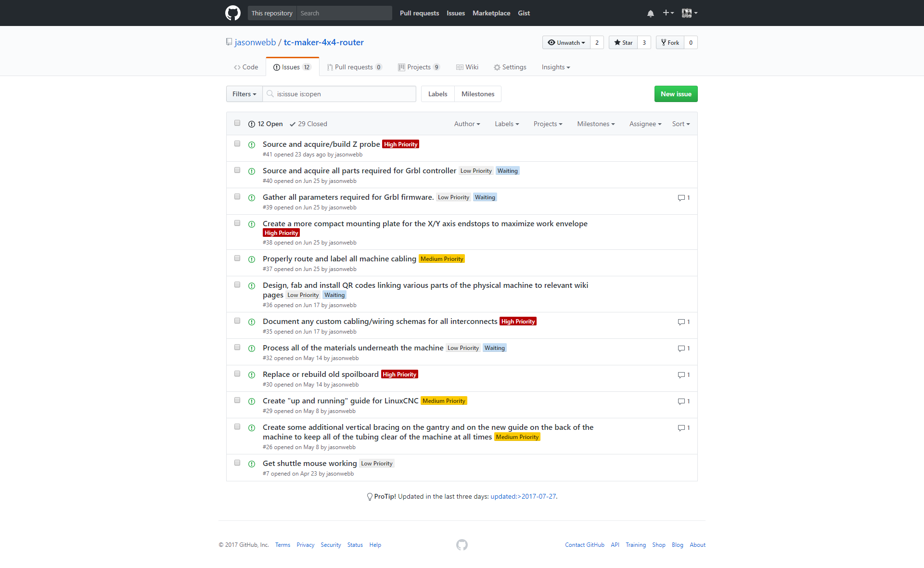Open Marketplace in top navigation
Viewport: 924px width, 568px height.
pos(491,13)
